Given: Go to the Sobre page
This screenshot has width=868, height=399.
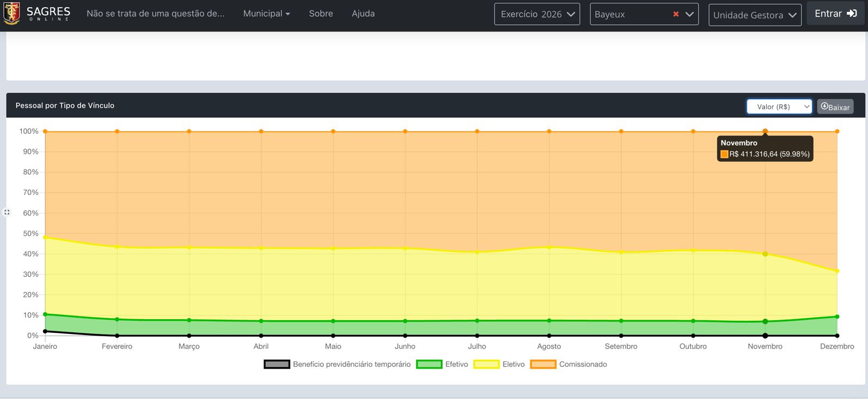Looking at the screenshot, I should [x=321, y=14].
